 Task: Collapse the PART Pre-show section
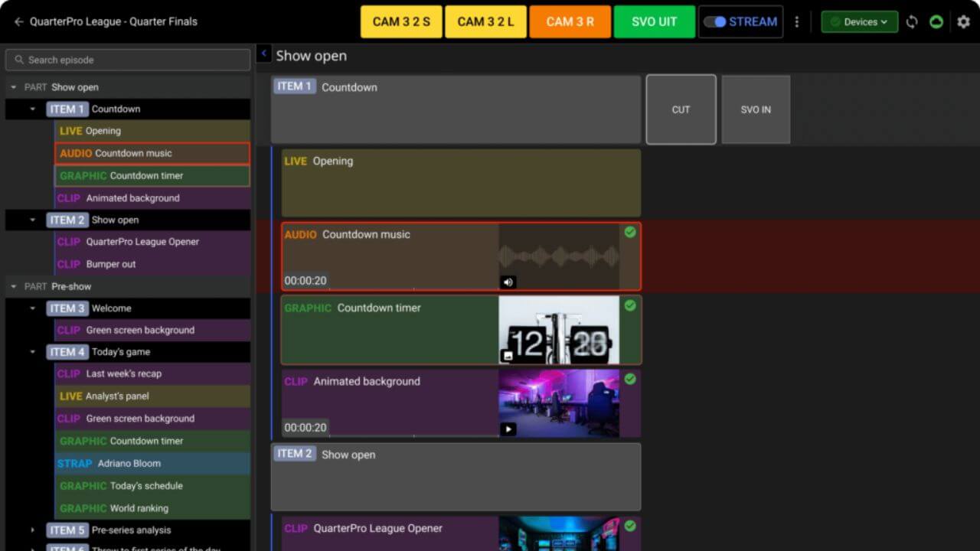click(x=14, y=286)
